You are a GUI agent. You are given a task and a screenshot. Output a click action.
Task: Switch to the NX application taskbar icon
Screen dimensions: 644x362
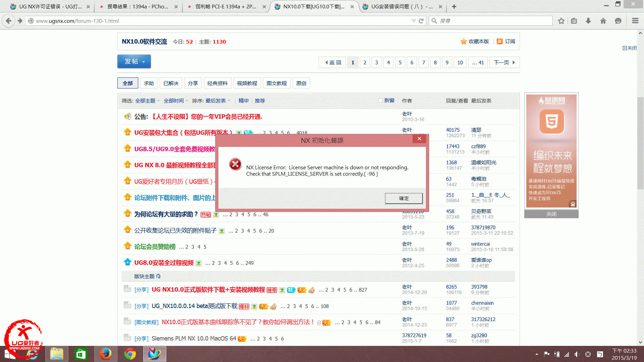coord(155,354)
